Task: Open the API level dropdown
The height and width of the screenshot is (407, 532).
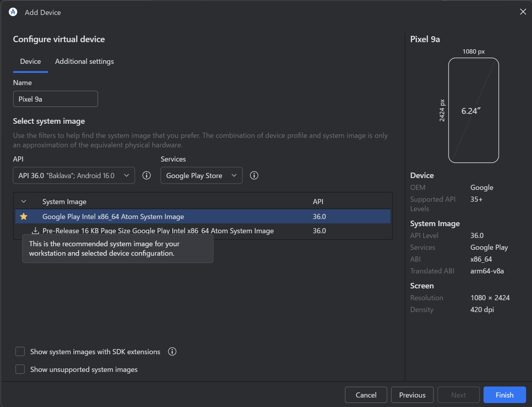Action: pyautogui.click(x=74, y=175)
